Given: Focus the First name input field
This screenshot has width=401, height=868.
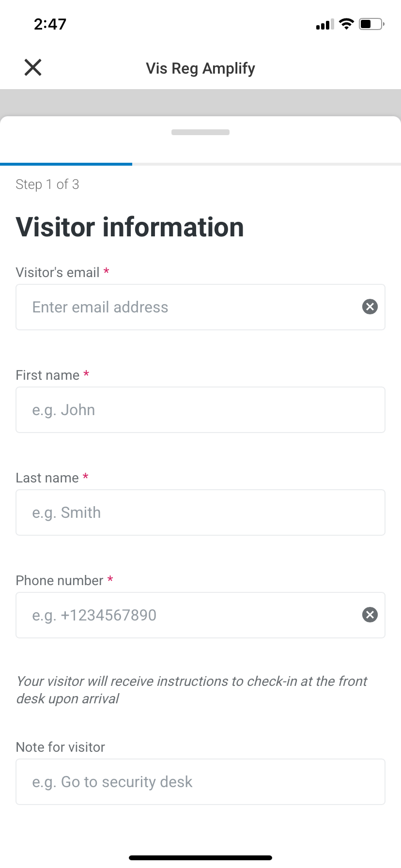Looking at the screenshot, I should [x=200, y=410].
